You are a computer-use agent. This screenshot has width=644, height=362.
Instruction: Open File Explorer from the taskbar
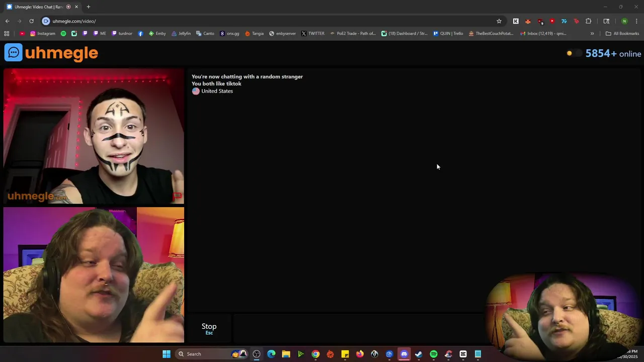pyautogui.click(x=286, y=354)
